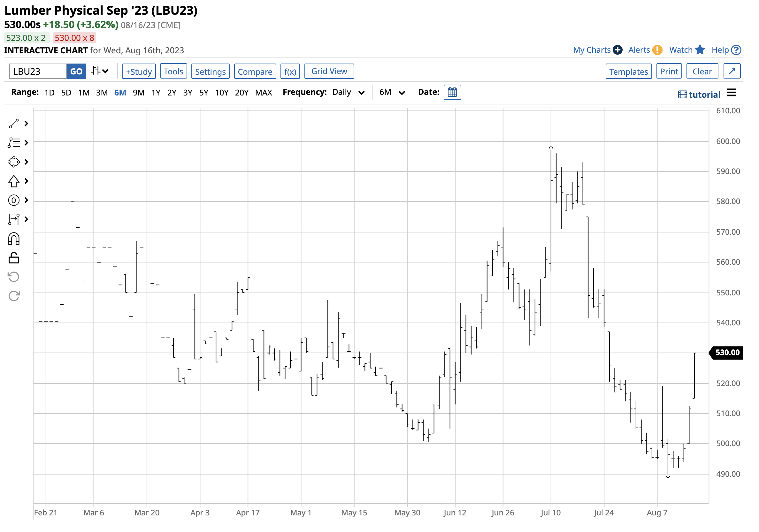Open the Daily frequency dropdown
This screenshot has width=759, height=532.
[349, 92]
